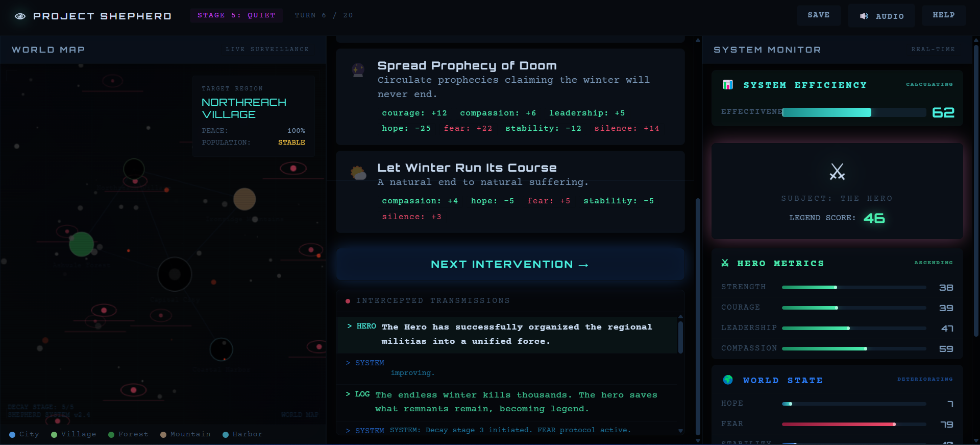Click the REAL-TIME label in System Monitor
980x445 pixels.
[933, 50]
